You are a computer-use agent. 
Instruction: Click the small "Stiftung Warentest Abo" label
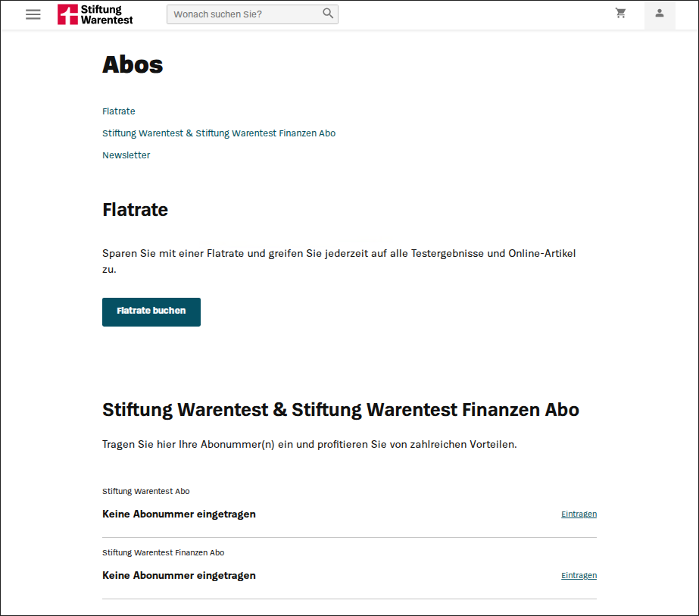point(146,491)
